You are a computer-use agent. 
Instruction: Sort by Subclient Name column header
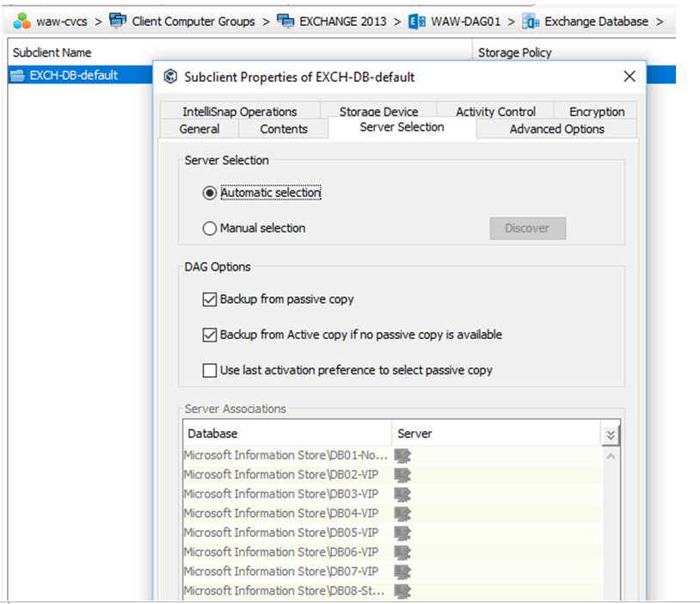[240, 52]
